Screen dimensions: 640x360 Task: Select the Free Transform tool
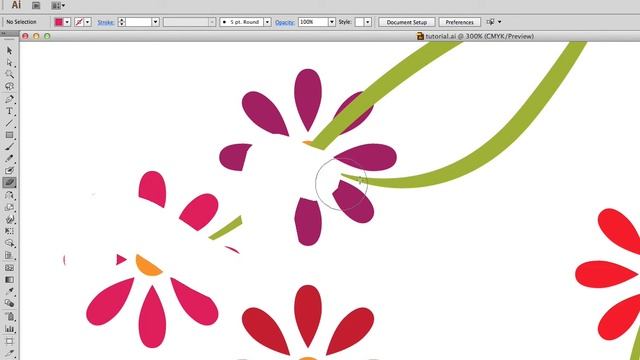[x=9, y=231]
